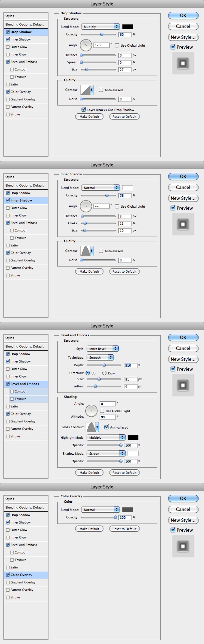Open the Technique dropdown showing Smooth
This screenshot has height=644, width=204.
100,357
